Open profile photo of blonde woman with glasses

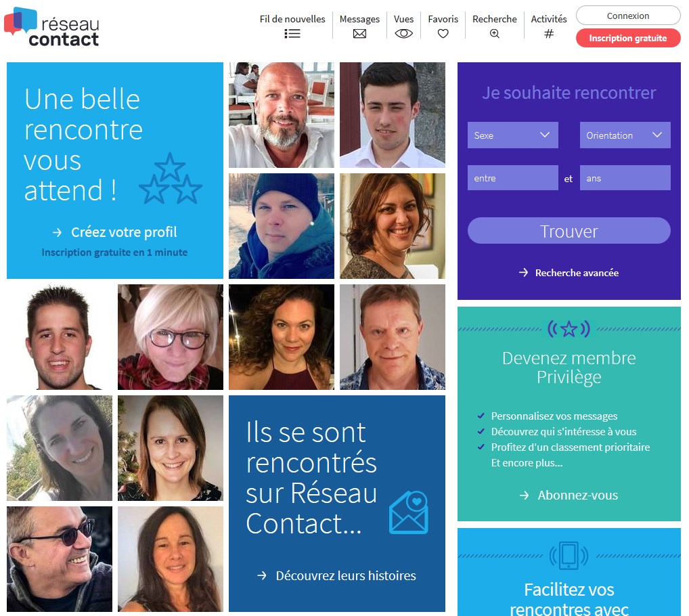click(x=171, y=337)
